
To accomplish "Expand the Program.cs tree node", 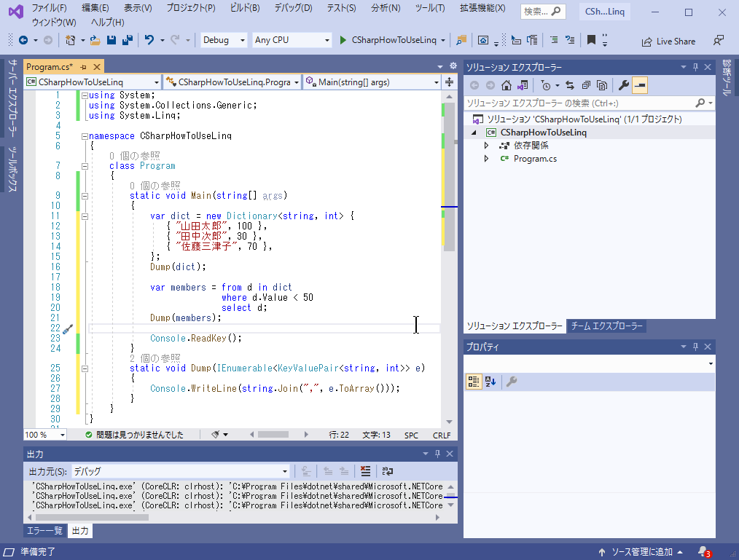I will point(486,159).
